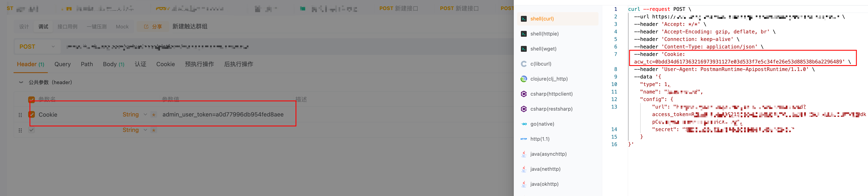Collapse the 公共参数 (header) section
868x196 pixels.
(x=21, y=82)
